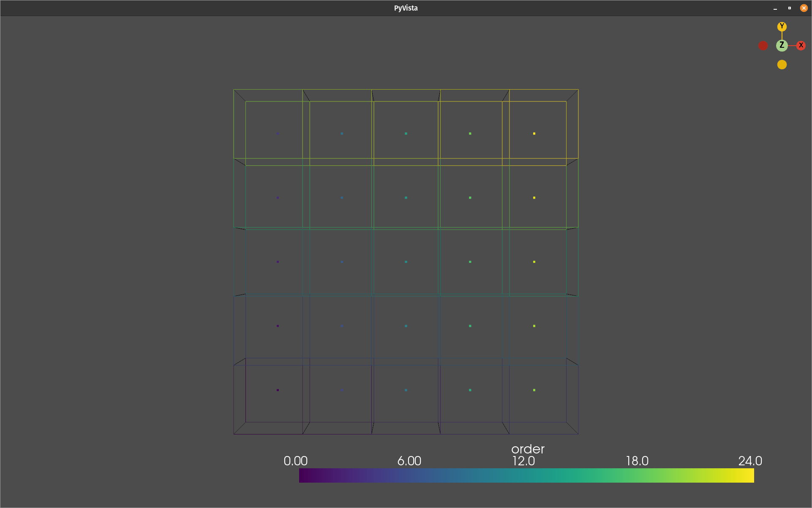This screenshot has width=812, height=508.
Task: Click the 0.00 label on the scalar bar
Action: point(296,461)
